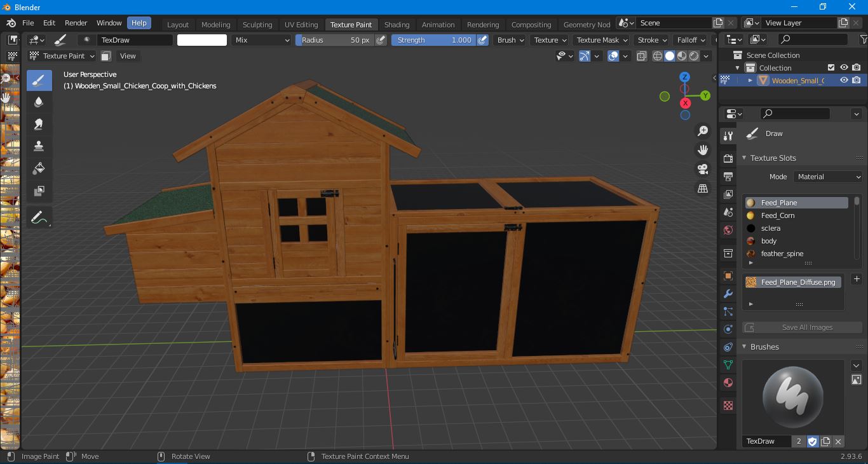Image resolution: width=868 pixels, height=464 pixels.
Task: Toggle Collection exclude checkbox
Action: tap(831, 67)
